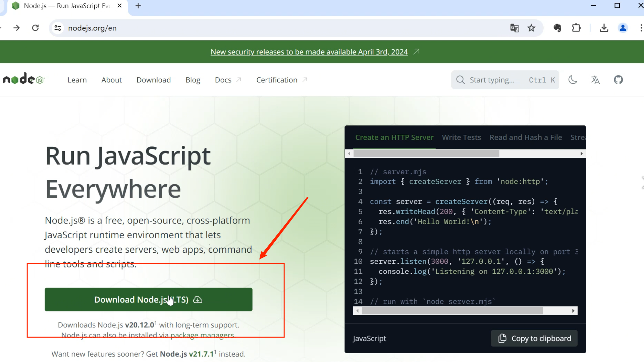Open the About nav item
The width and height of the screenshot is (644, 362).
tap(112, 80)
